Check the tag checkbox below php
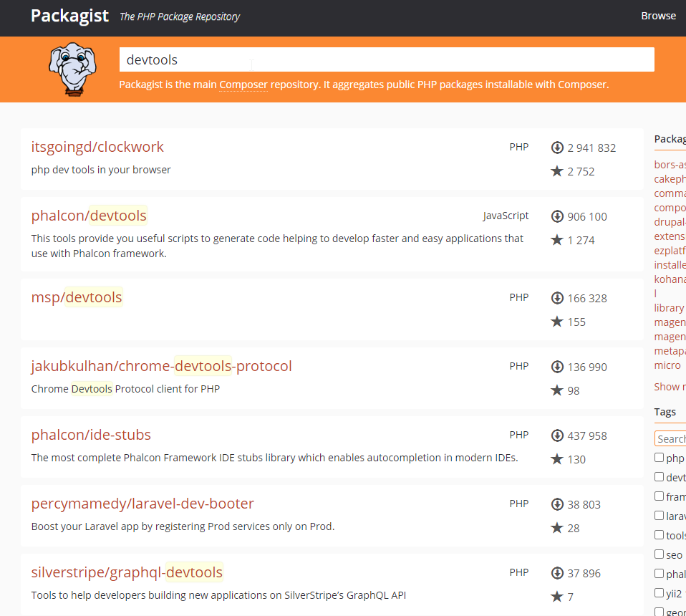 pyautogui.click(x=659, y=476)
